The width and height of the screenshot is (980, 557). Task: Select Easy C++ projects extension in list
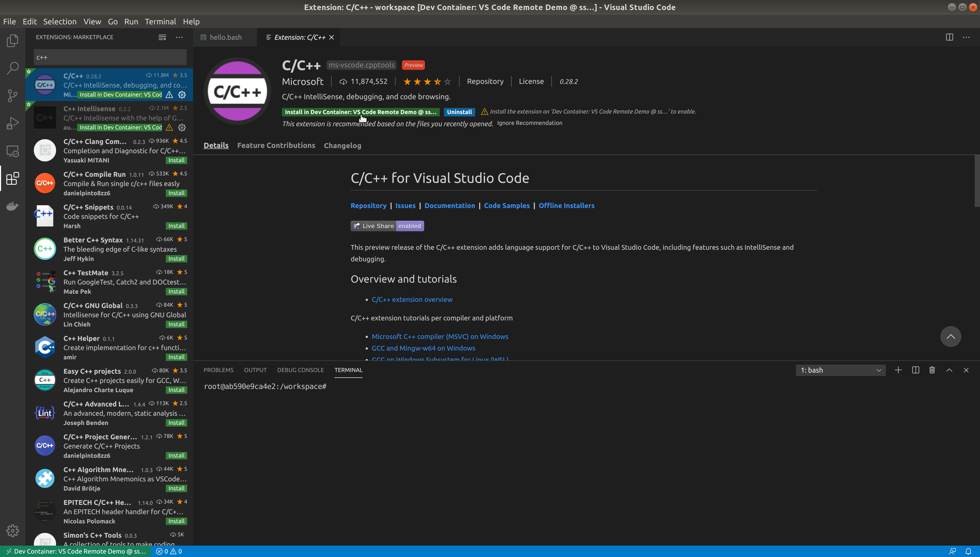(x=109, y=380)
